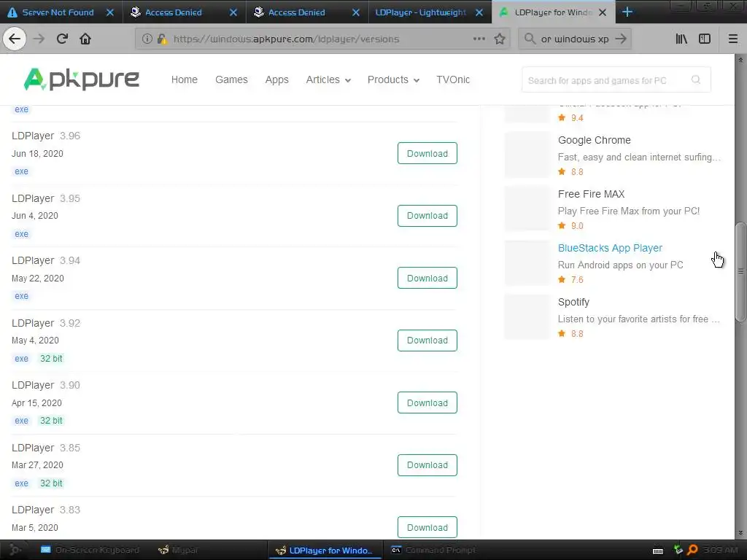
Task: Click the Google Chrome thumbnail
Action: click(x=527, y=155)
